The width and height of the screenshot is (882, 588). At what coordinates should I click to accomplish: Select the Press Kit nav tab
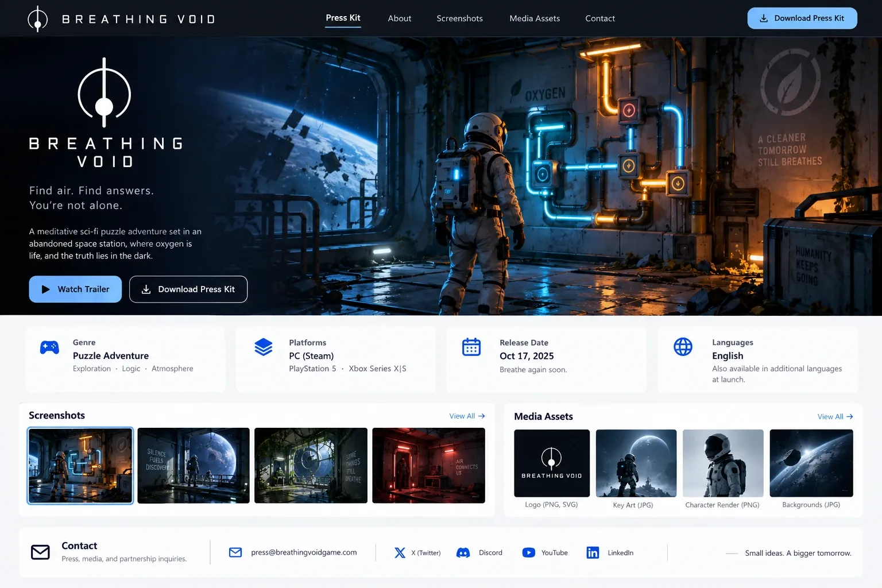pyautogui.click(x=343, y=18)
